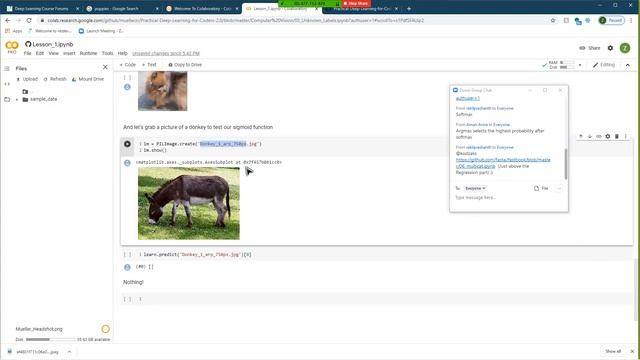
Task: Clear the output of the learn.predict cell
Action: 127,267
